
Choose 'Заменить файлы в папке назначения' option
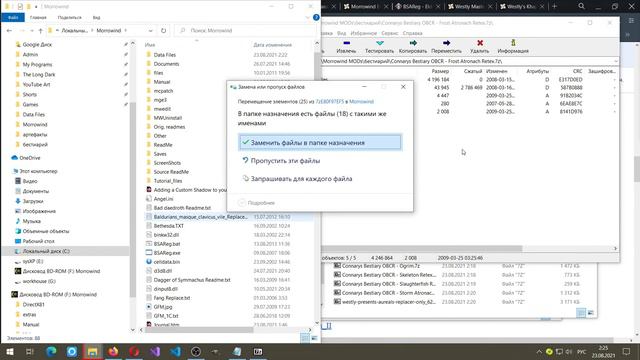[320, 142]
